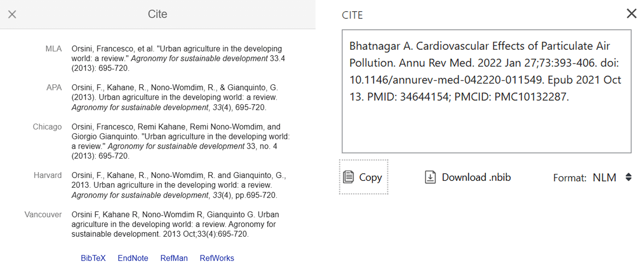The image size is (644, 277).
Task: Select the Vancouver citation text
Action: pyautogui.click(x=175, y=224)
